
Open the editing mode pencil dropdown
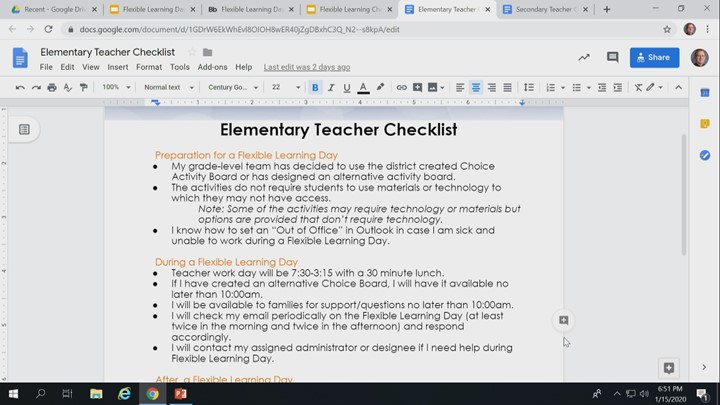[x=654, y=87]
